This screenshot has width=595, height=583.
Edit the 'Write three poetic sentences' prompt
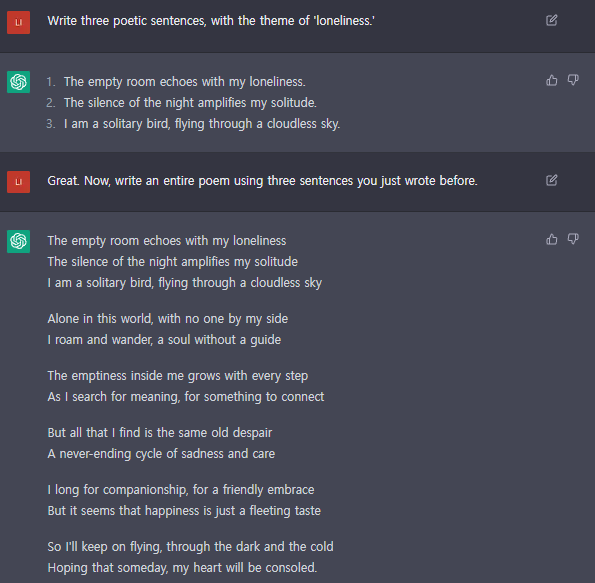(x=551, y=20)
